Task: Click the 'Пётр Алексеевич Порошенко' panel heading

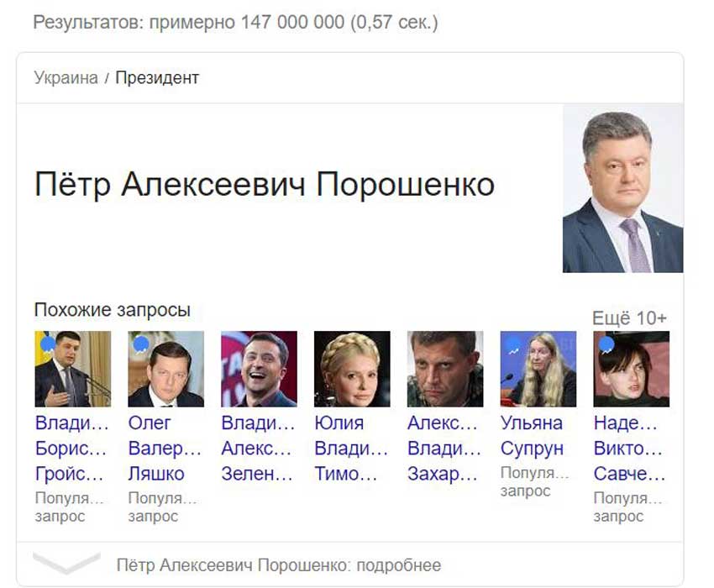Action: [265, 185]
